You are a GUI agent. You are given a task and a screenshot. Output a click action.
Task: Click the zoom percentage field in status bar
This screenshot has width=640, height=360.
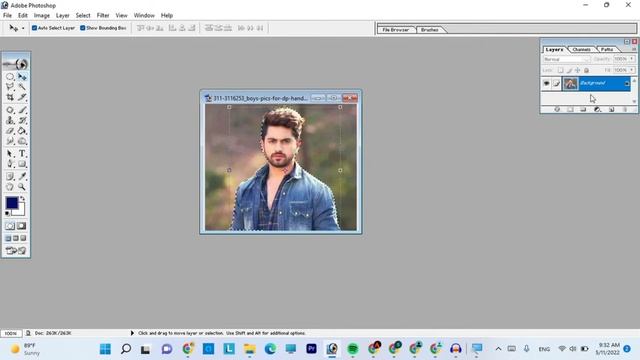click(11, 333)
